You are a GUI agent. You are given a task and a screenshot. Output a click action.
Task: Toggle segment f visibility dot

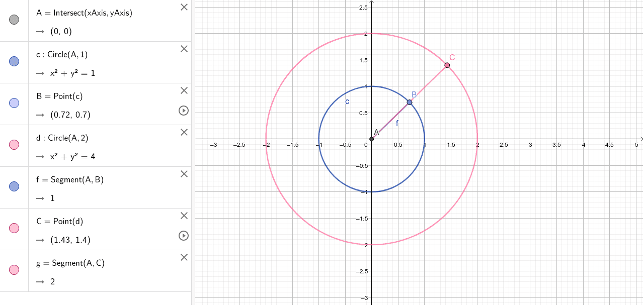pos(14,186)
